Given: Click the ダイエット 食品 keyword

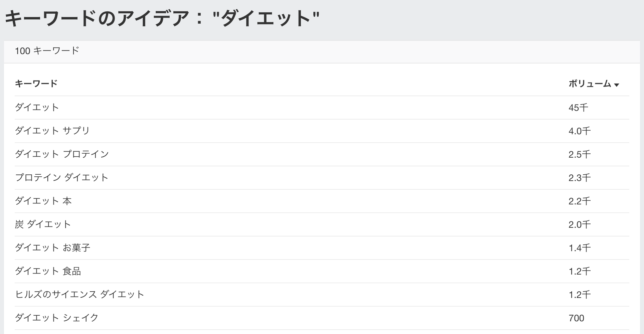Looking at the screenshot, I should pyautogui.click(x=48, y=271).
